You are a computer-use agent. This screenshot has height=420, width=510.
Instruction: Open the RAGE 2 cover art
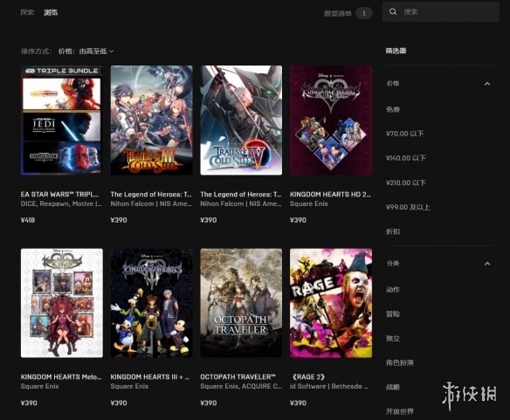331,303
